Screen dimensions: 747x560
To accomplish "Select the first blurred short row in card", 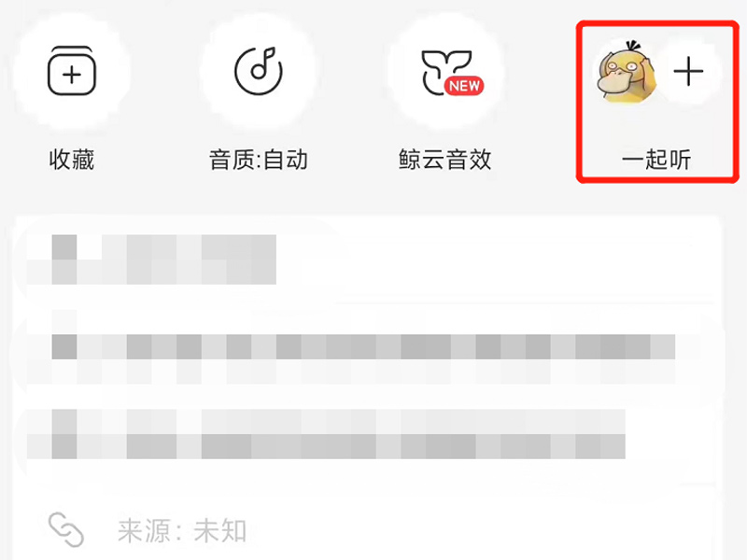I will click(x=151, y=259).
